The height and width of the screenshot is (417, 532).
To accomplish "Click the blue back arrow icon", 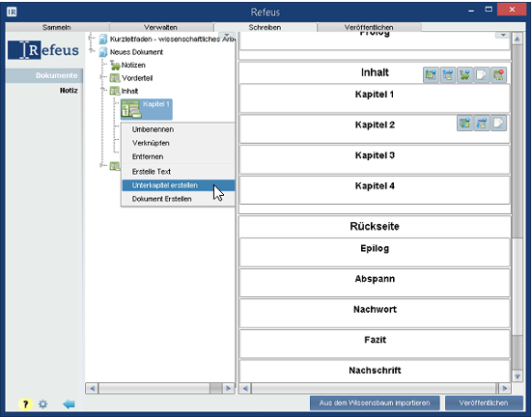I will tap(69, 404).
